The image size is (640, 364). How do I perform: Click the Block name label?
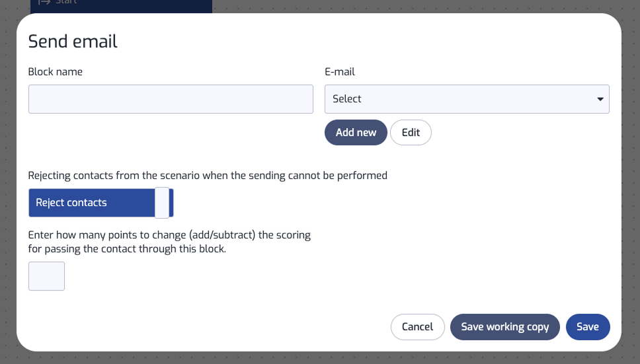pos(55,72)
